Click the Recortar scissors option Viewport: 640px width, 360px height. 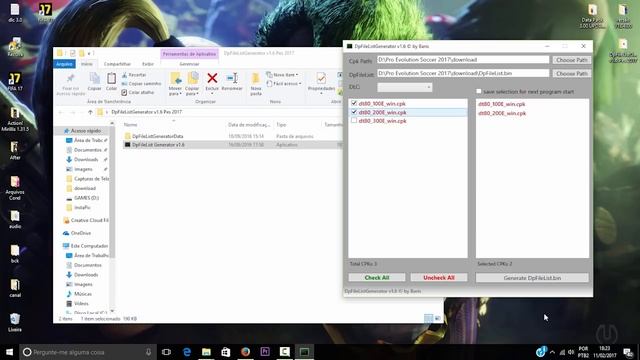point(134,75)
